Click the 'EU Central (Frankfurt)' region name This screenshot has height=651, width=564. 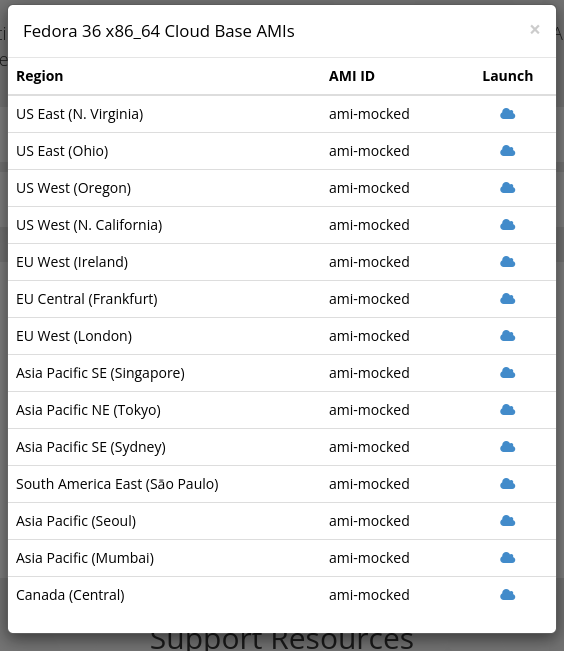[87, 299]
